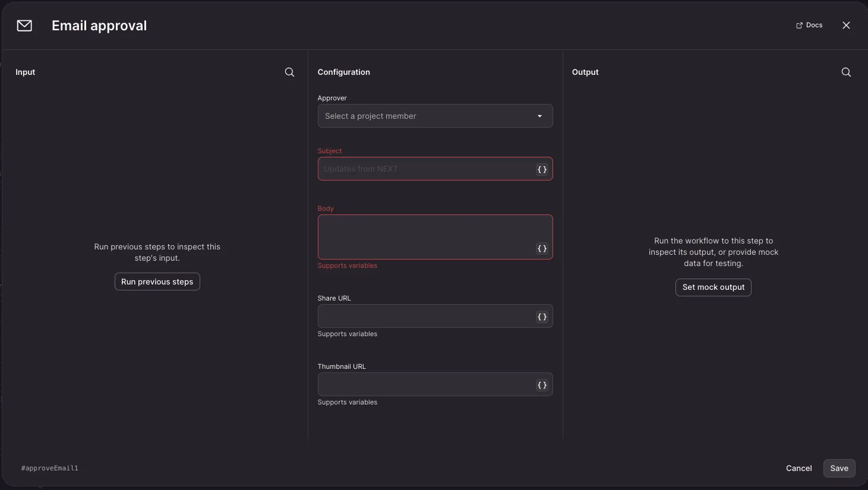Insert variable into Thumbnail URL via braces icon
Viewport: 868px width, 490px height.
point(542,385)
